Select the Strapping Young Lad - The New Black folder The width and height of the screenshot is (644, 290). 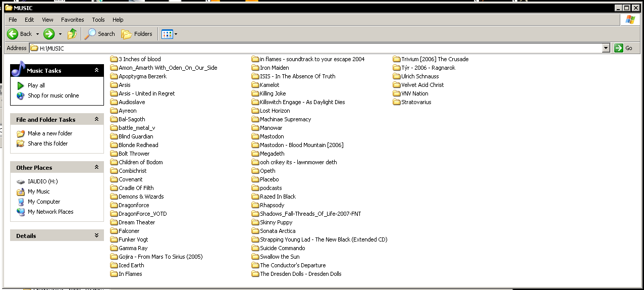click(319, 239)
